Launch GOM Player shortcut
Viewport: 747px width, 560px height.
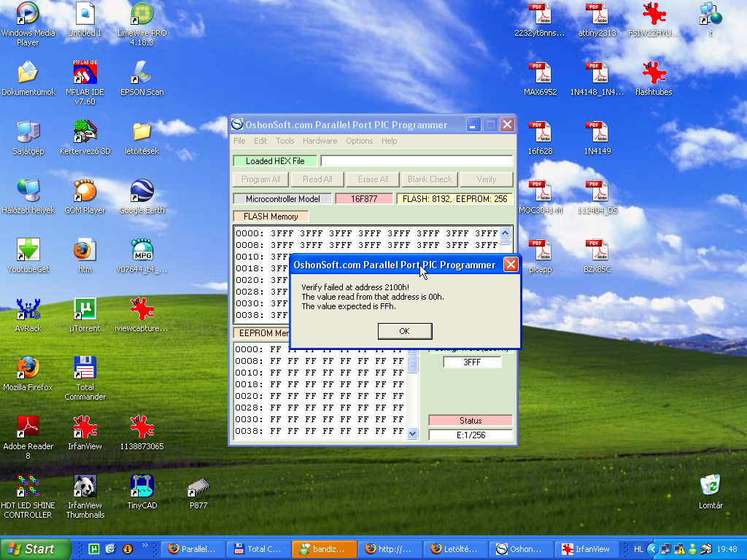click(85, 197)
